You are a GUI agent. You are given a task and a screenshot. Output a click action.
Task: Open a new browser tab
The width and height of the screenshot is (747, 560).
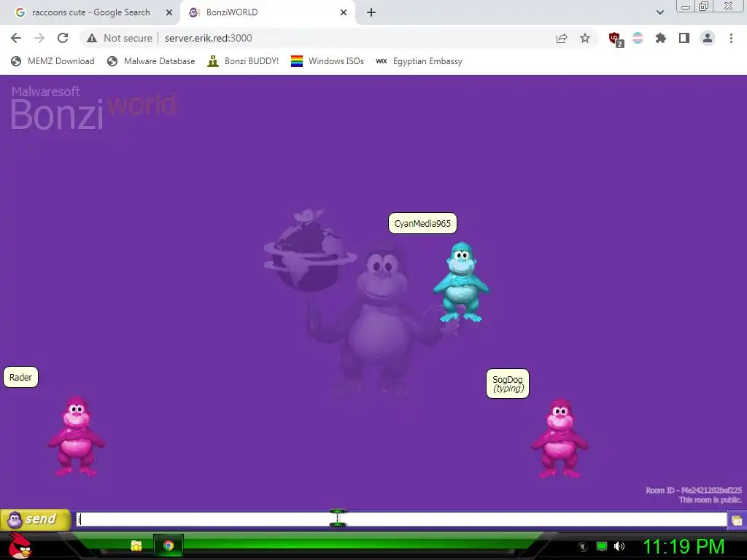[371, 12]
